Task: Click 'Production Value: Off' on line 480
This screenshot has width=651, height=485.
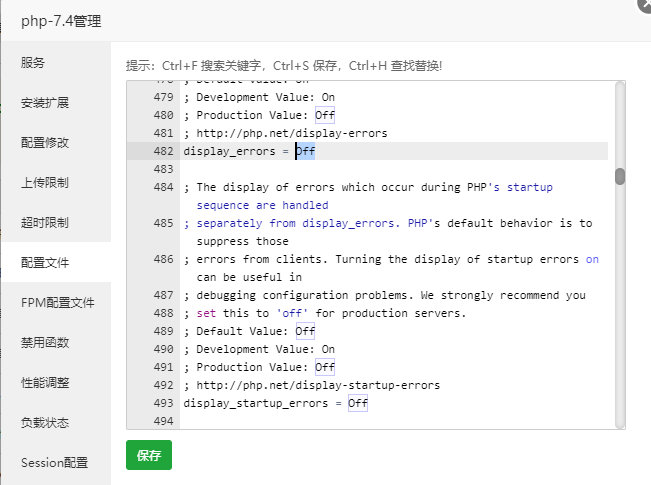Action: (265, 115)
